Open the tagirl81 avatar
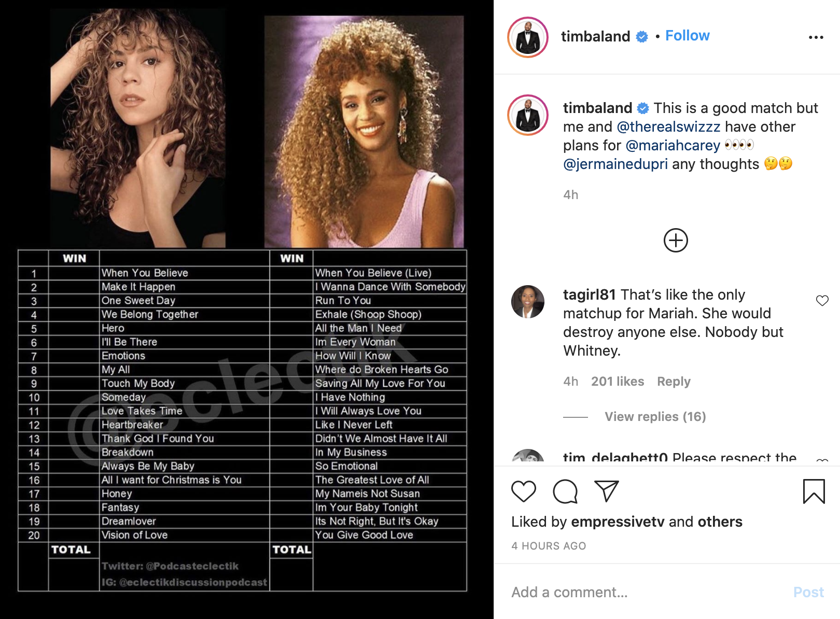Viewport: 840px width, 619px height. [528, 302]
